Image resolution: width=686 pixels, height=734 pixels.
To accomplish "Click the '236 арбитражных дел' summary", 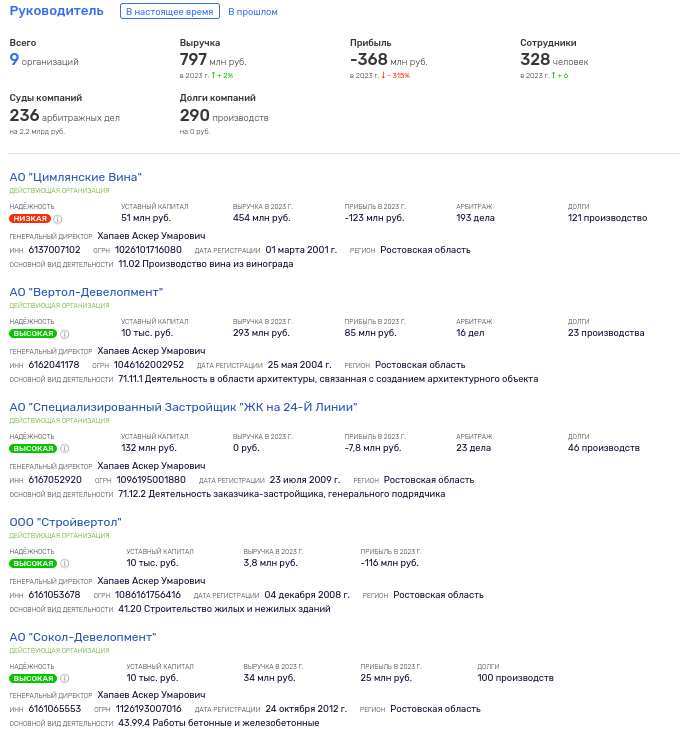I will pos(64,116).
